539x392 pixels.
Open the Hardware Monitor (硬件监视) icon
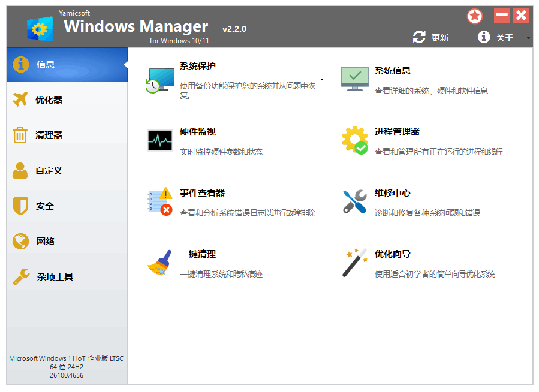tap(160, 140)
